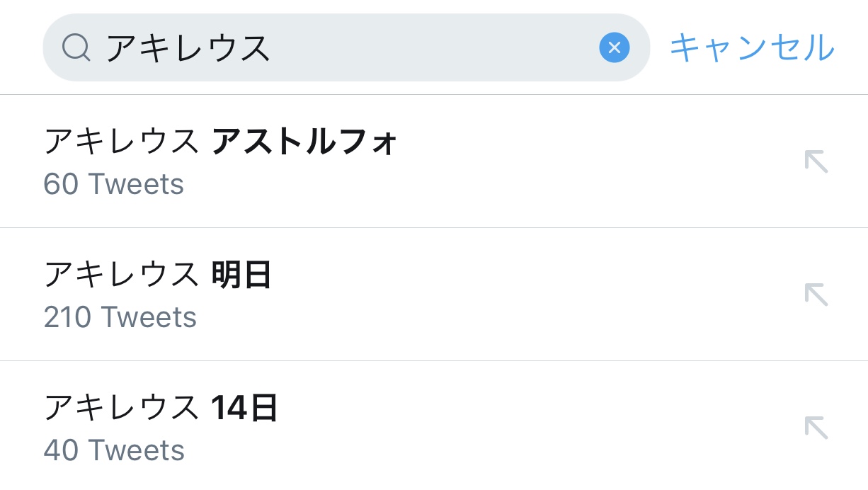Click inside the search input field

[x=425, y=48]
